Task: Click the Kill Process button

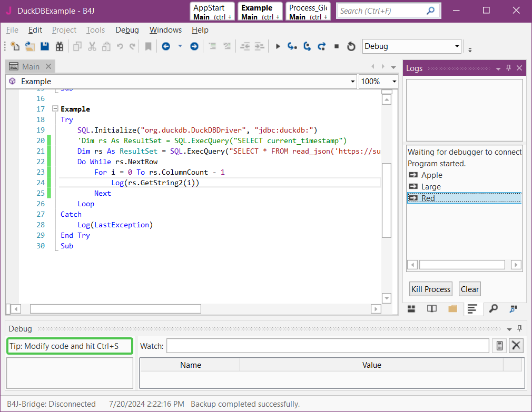Action: click(431, 289)
